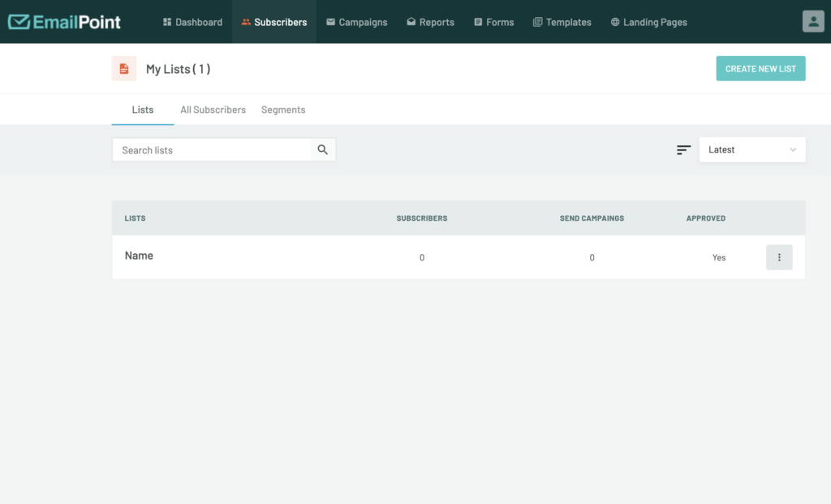Open the Forms page

[493, 22]
